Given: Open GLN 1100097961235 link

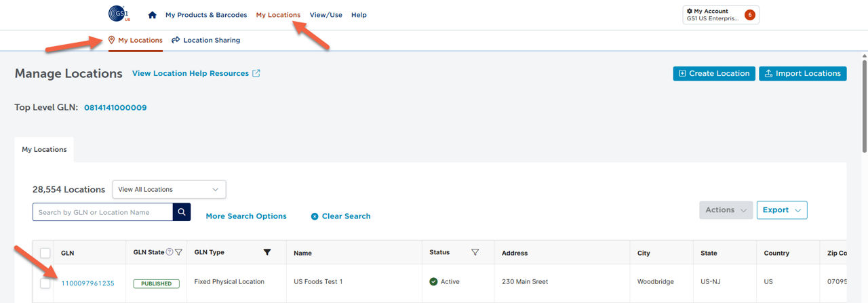Looking at the screenshot, I should tap(87, 283).
